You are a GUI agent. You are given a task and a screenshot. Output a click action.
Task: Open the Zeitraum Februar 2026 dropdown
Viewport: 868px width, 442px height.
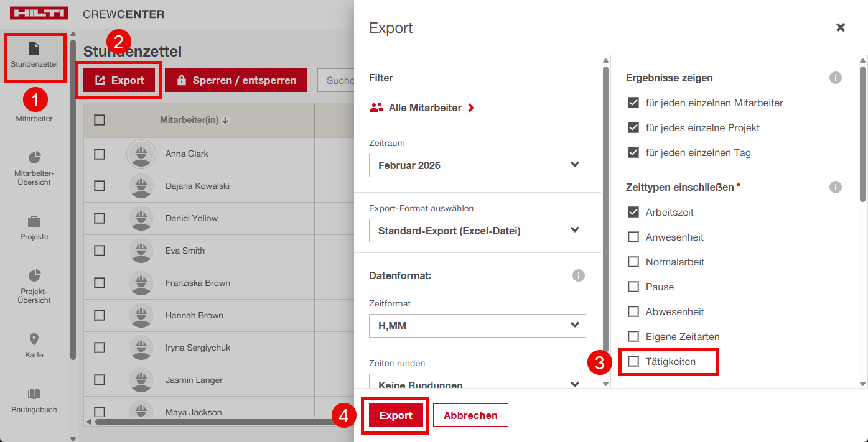click(477, 165)
